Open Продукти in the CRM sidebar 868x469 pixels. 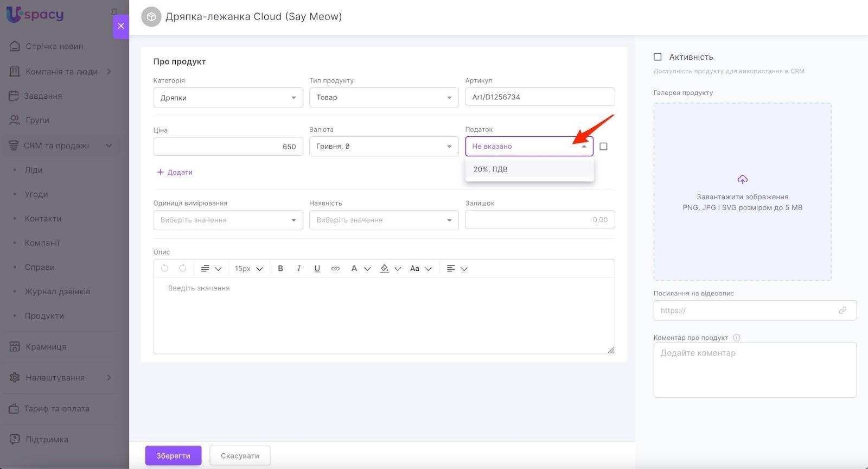click(x=44, y=316)
